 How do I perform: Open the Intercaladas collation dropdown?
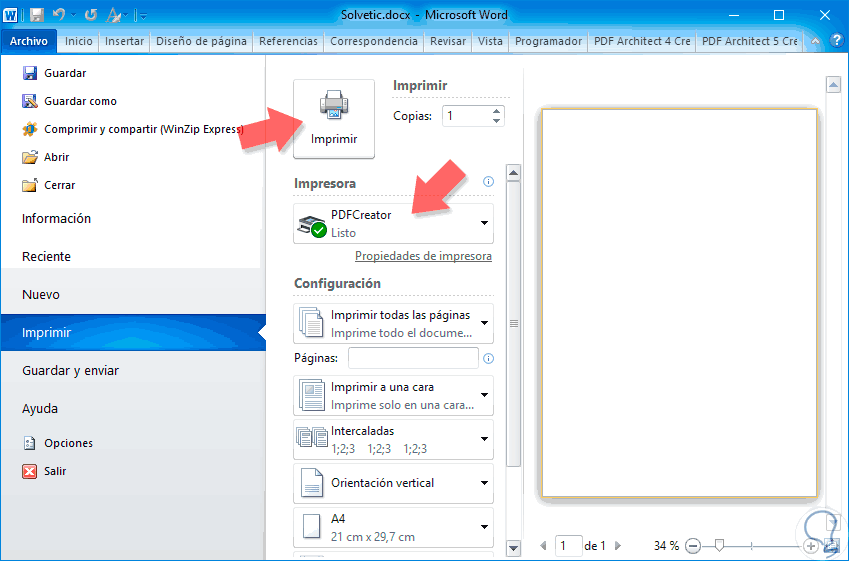point(484,439)
